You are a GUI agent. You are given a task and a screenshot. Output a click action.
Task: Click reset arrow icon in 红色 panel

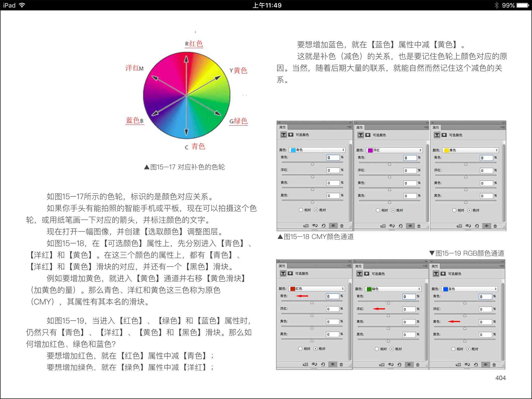point(323,364)
